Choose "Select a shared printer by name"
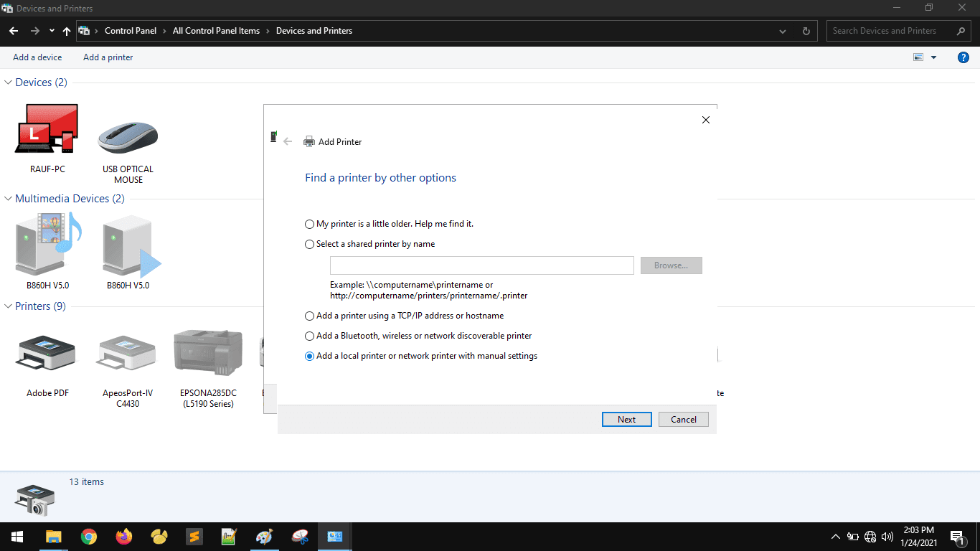Viewport: 980px width, 551px height. click(370, 244)
